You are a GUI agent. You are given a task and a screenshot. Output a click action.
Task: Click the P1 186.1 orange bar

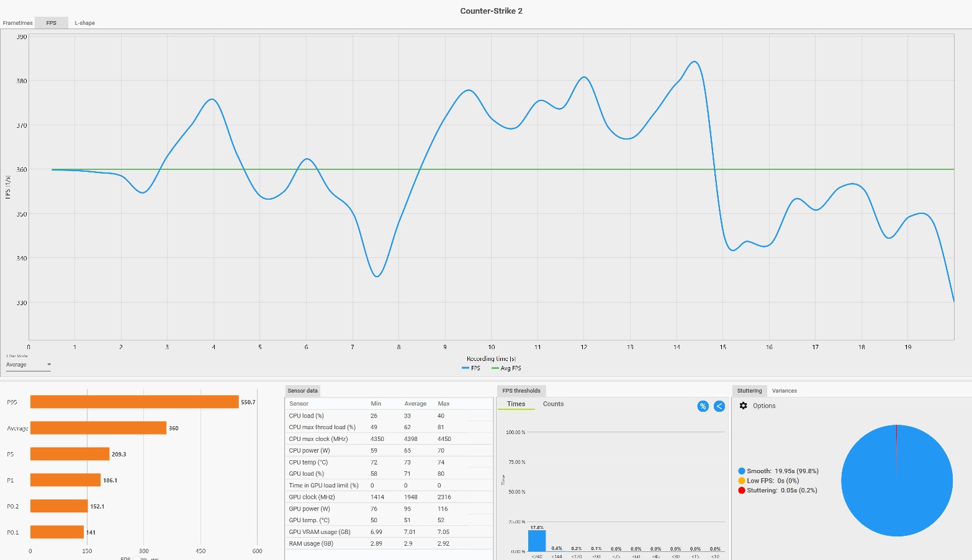(x=65, y=480)
